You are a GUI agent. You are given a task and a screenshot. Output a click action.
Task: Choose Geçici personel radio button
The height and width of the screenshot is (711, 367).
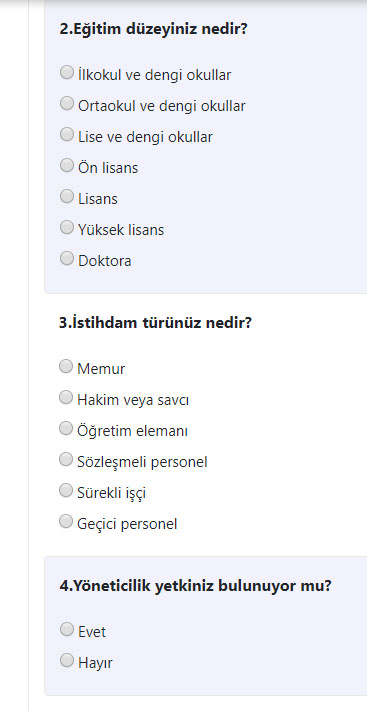pos(66,521)
